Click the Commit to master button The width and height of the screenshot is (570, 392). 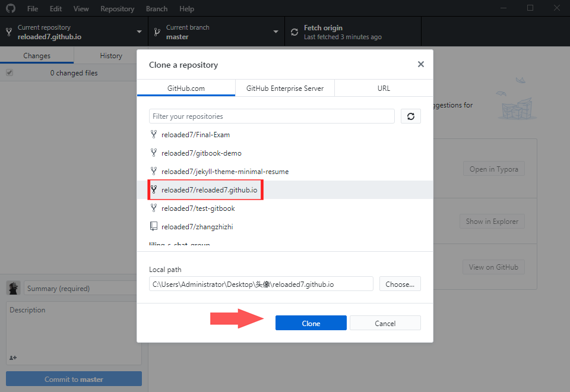pos(74,379)
